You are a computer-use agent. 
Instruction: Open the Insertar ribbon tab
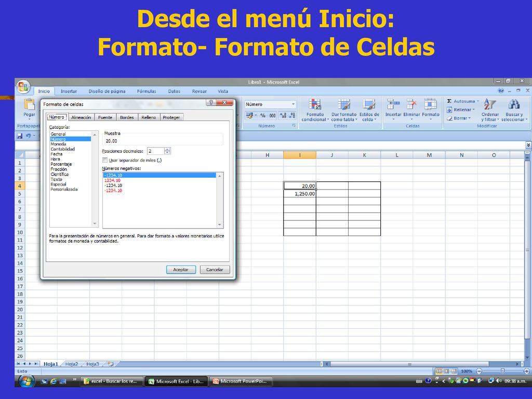pyautogui.click(x=69, y=91)
